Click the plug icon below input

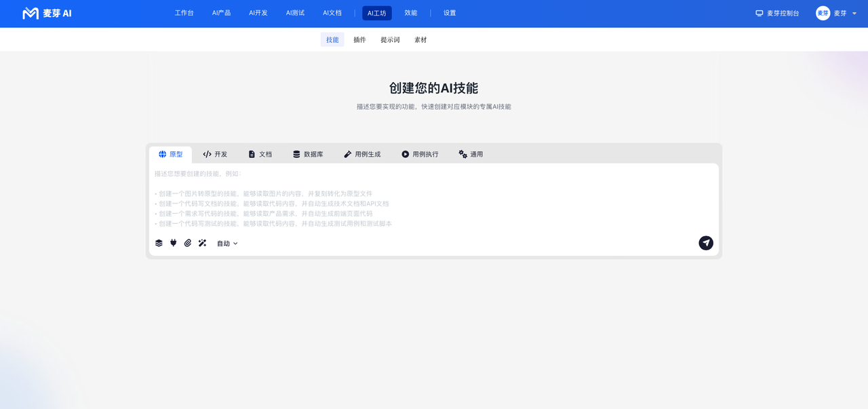[174, 243]
